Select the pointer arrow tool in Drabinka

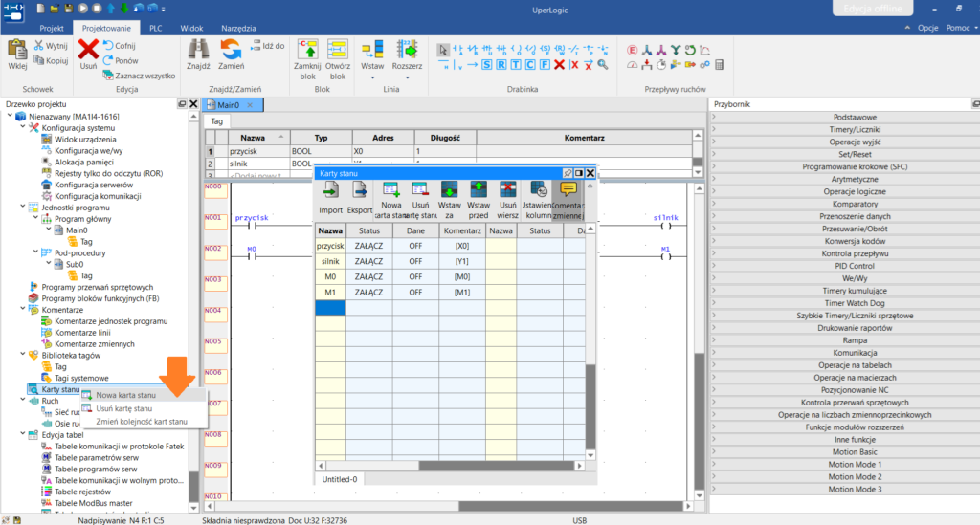tap(443, 50)
